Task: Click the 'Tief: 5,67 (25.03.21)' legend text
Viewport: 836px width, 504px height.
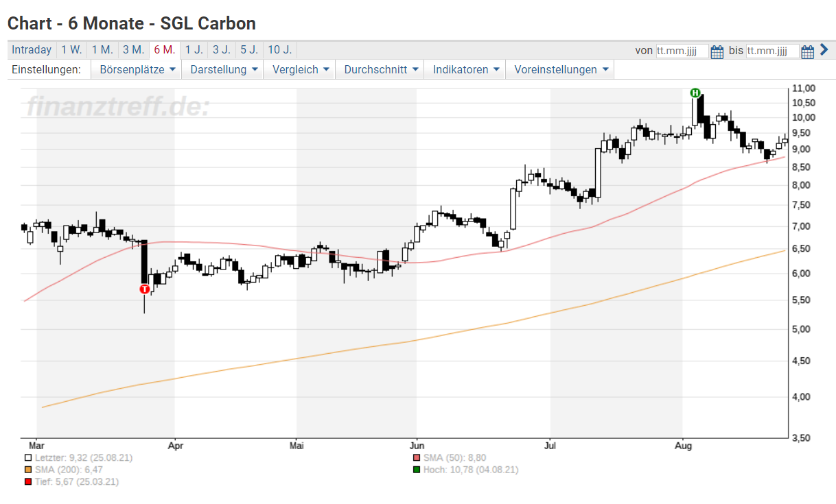Action: coord(76,482)
